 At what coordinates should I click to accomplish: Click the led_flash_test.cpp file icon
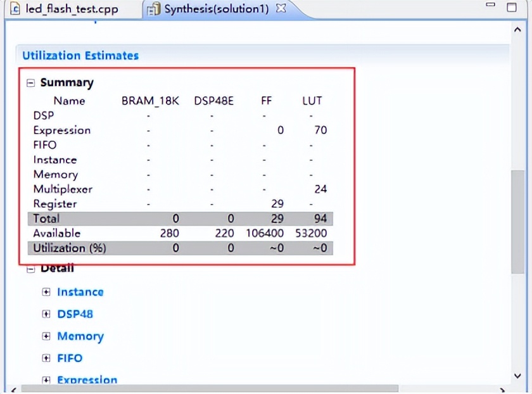tap(15, 9)
